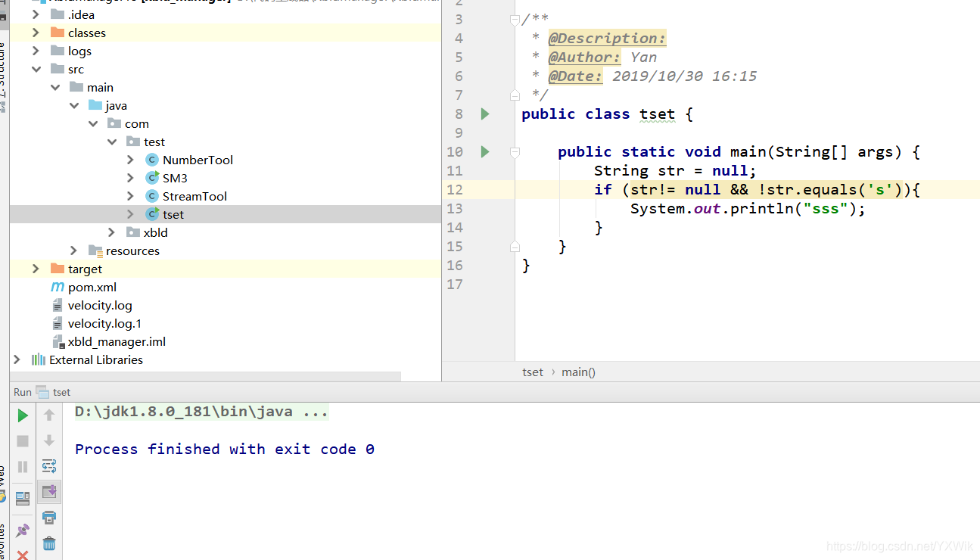This screenshot has width=980, height=560.
Task: Toggle soft-wrap icon in Run console
Action: point(49,466)
